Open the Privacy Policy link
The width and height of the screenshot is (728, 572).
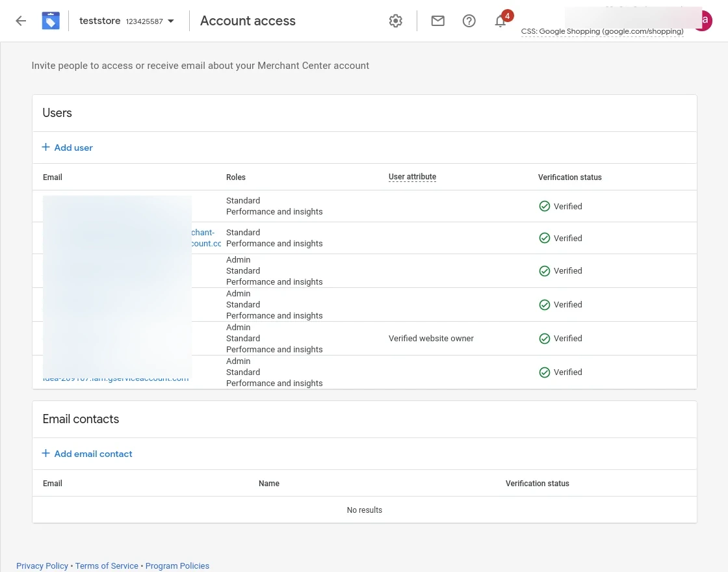pos(42,565)
